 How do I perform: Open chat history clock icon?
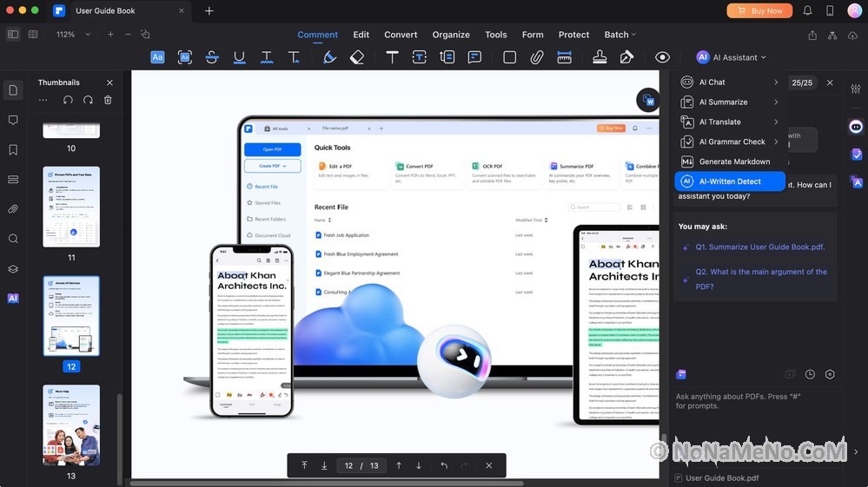810,374
